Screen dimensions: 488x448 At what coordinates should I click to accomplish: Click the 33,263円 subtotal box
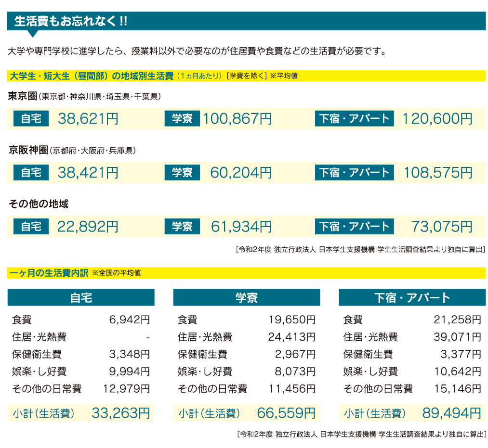[x=81, y=413]
